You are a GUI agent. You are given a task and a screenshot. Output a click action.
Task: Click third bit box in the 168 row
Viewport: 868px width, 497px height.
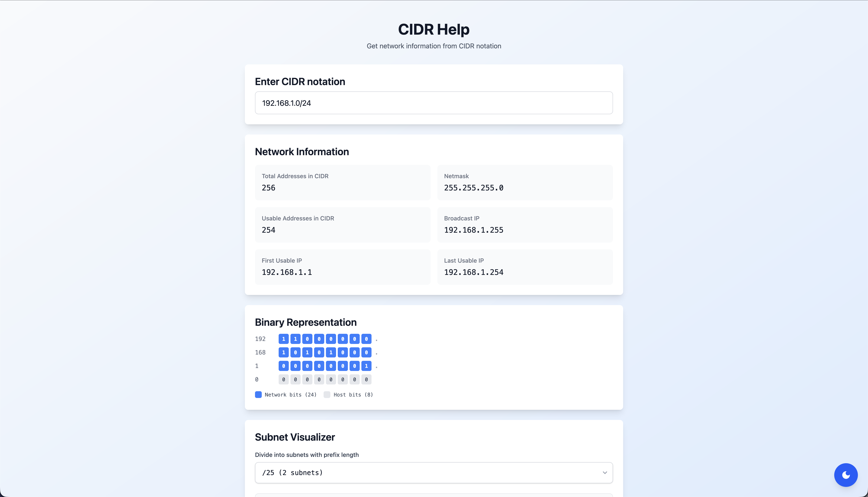[x=307, y=352]
